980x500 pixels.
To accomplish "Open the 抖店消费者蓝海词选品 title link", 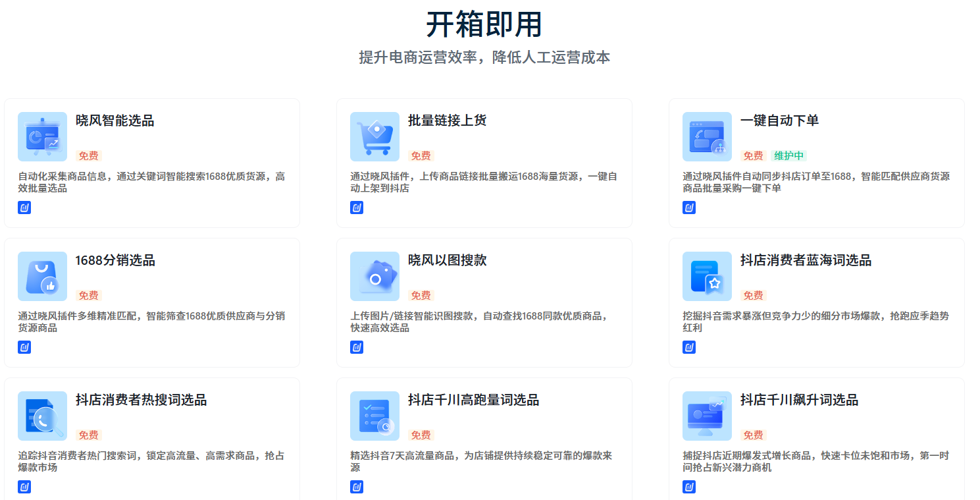I will coord(806,260).
